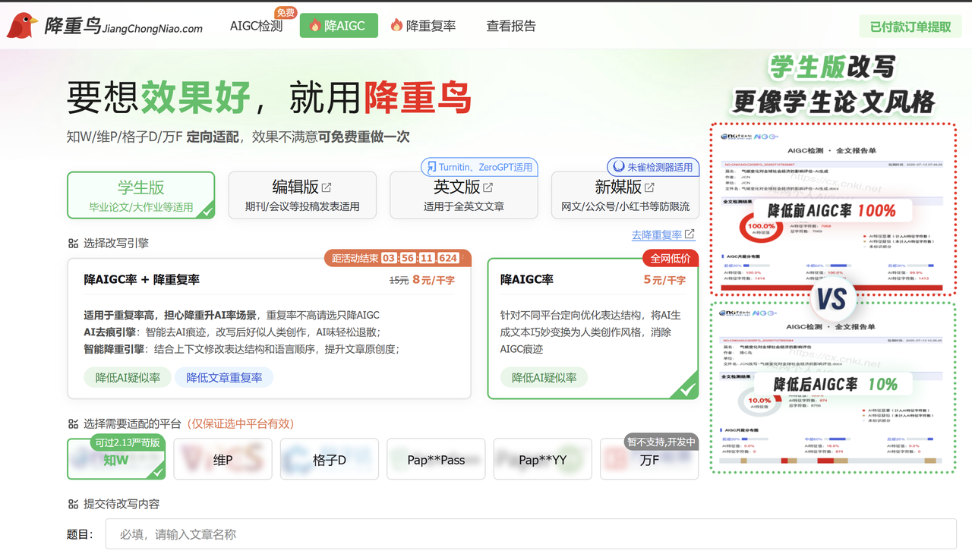Click the 全网低价 badge
This screenshot has height=560, width=972.
[x=671, y=258]
